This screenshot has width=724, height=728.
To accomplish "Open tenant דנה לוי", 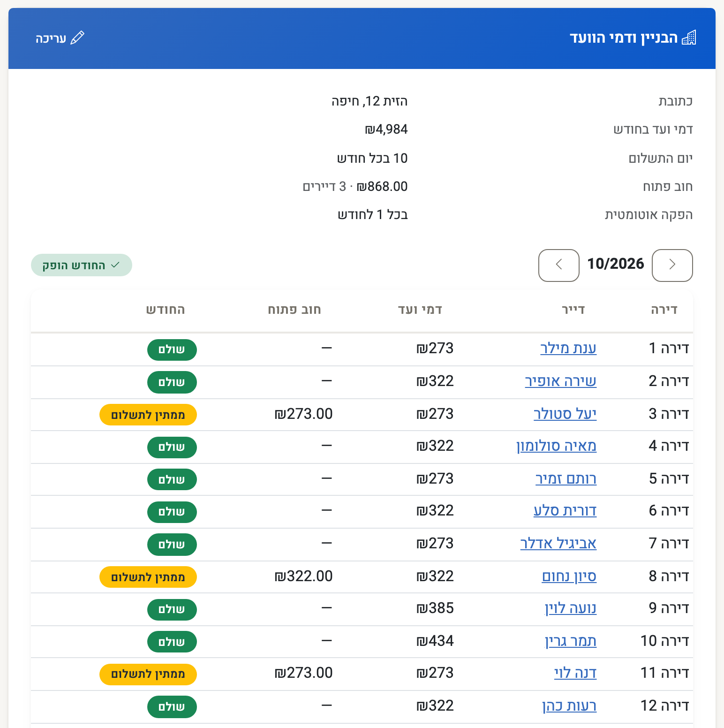I will point(575,673).
